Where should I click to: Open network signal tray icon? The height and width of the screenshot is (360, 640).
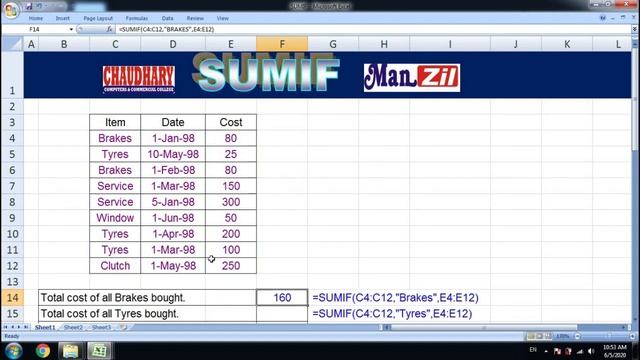pos(580,351)
